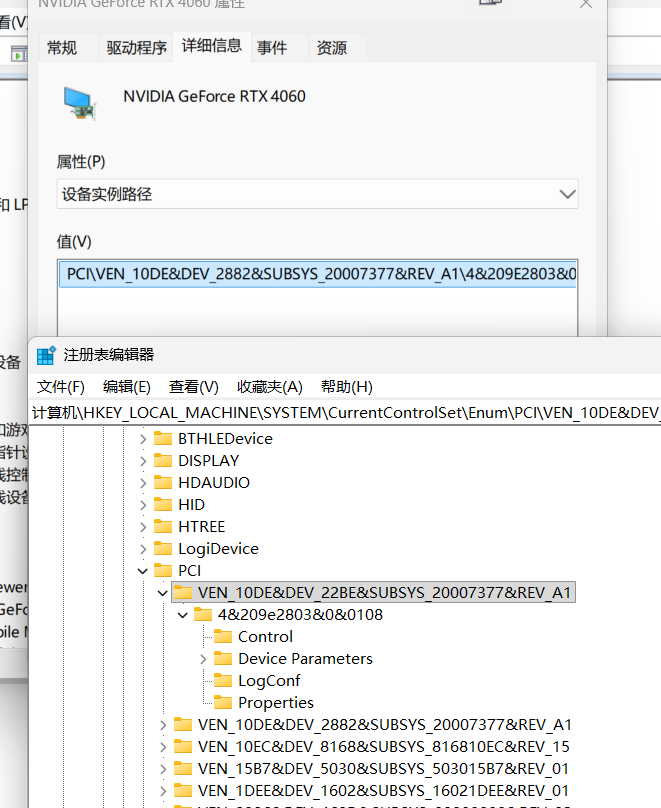Select the LogConf key label
The image size is (661, 808).
(269, 681)
